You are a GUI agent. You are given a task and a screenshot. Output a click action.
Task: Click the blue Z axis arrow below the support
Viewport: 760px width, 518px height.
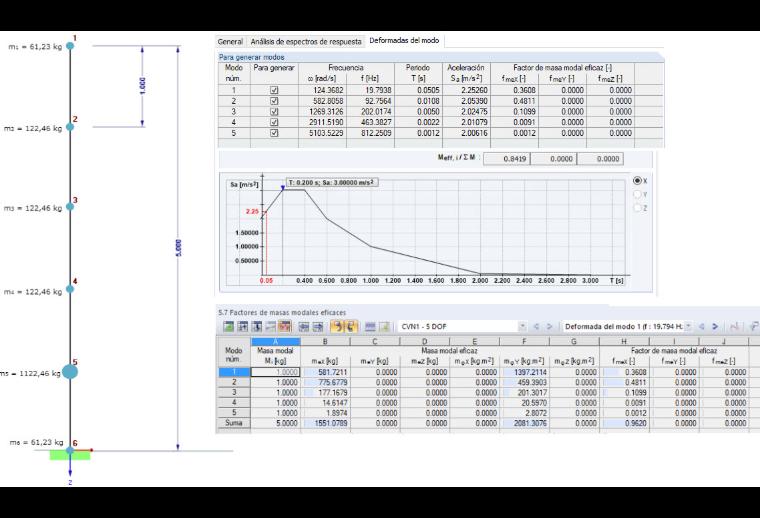click(70, 468)
